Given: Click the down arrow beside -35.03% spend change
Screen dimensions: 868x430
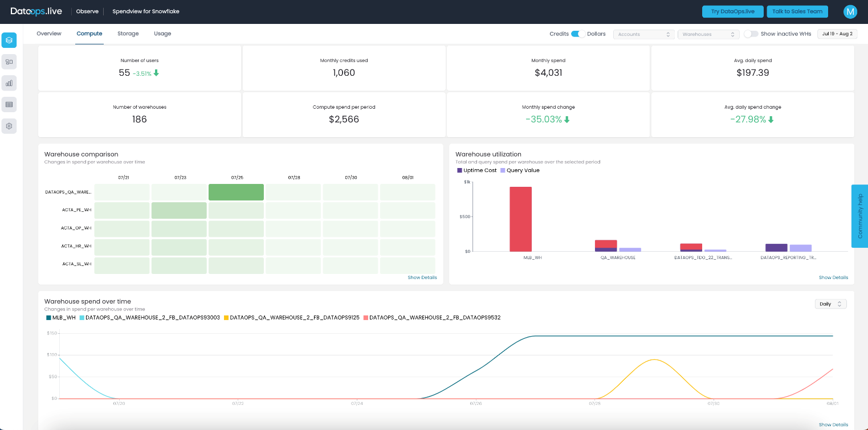Looking at the screenshot, I should (x=567, y=120).
